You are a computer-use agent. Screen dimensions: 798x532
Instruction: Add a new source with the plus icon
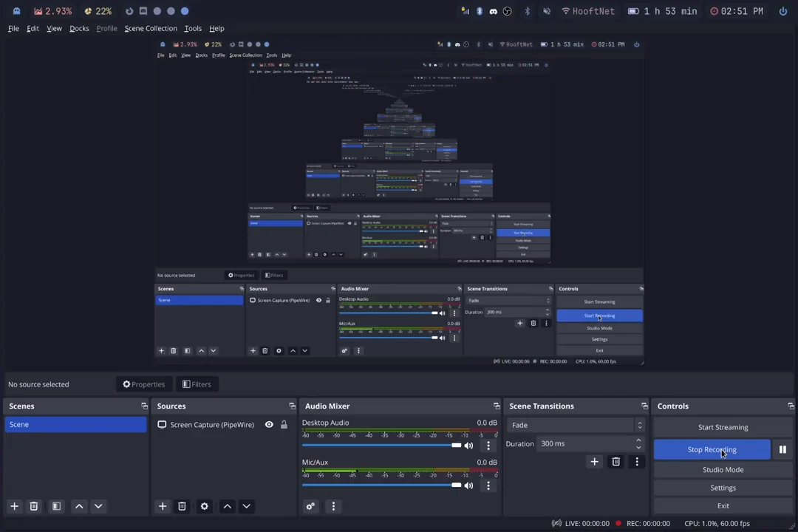[x=163, y=506]
